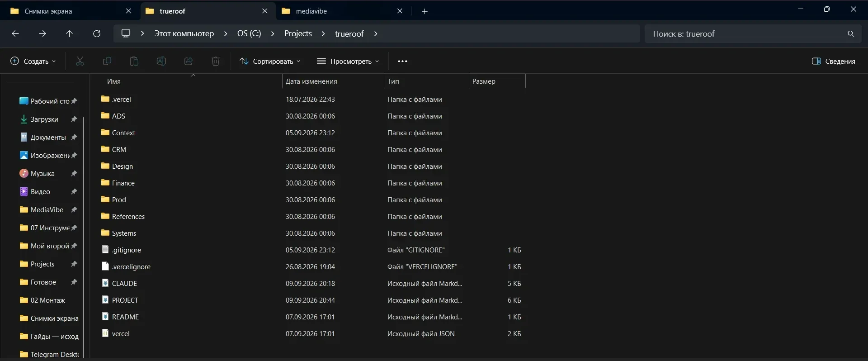Click the Share icon in toolbar
The image size is (868, 361).
(189, 61)
